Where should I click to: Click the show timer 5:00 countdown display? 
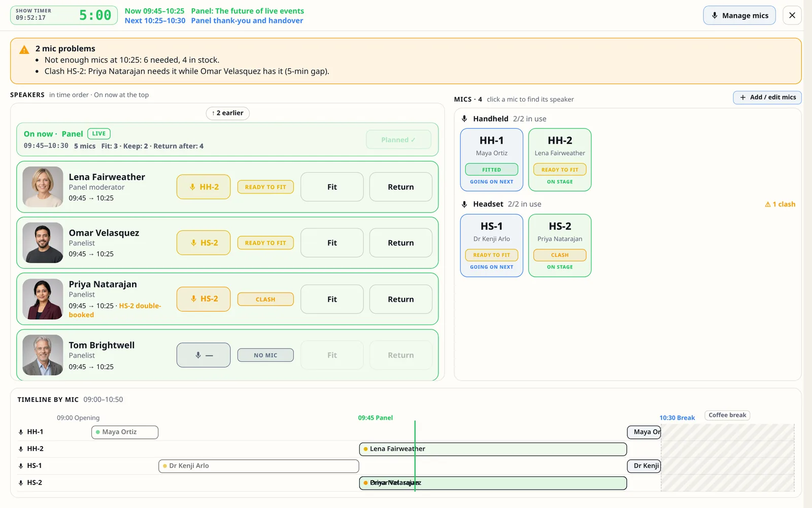[95, 15]
